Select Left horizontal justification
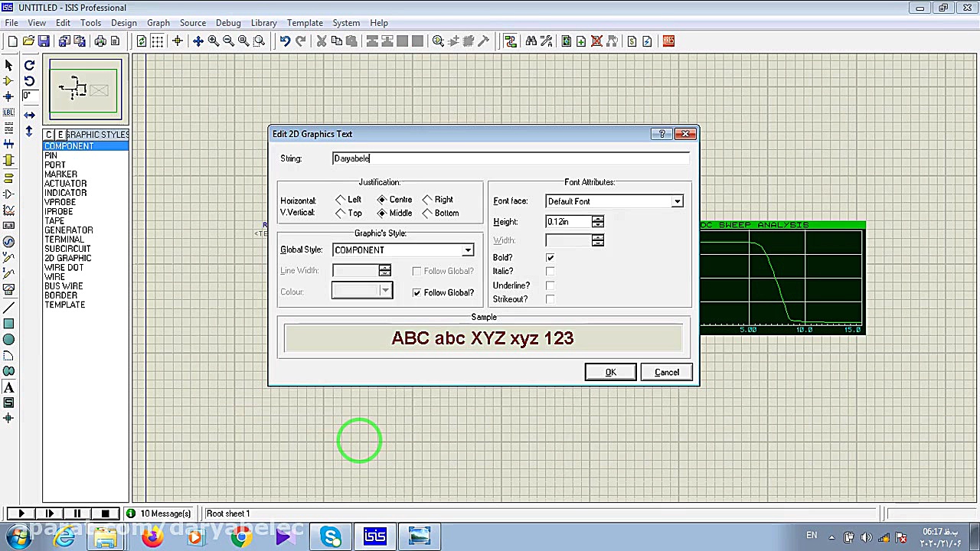Viewport: 980px width, 551px height. pos(341,200)
